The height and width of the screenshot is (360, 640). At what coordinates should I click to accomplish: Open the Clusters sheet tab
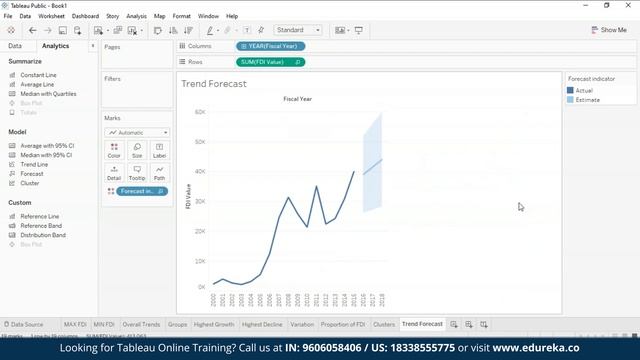pyautogui.click(x=384, y=324)
